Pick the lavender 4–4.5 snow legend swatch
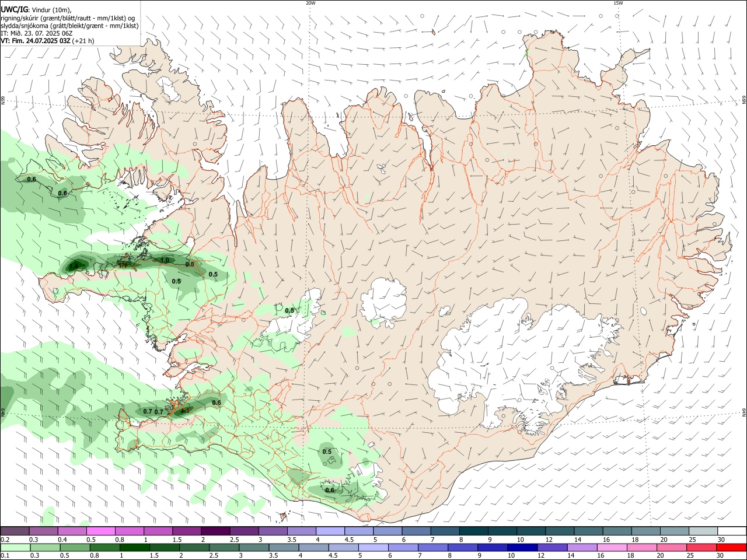 coord(329,531)
